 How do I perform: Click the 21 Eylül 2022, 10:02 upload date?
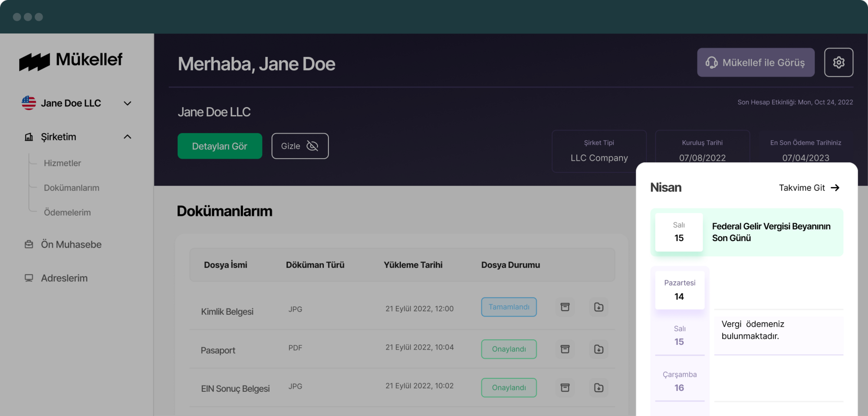pyautogui.click(x=420, y=386)
